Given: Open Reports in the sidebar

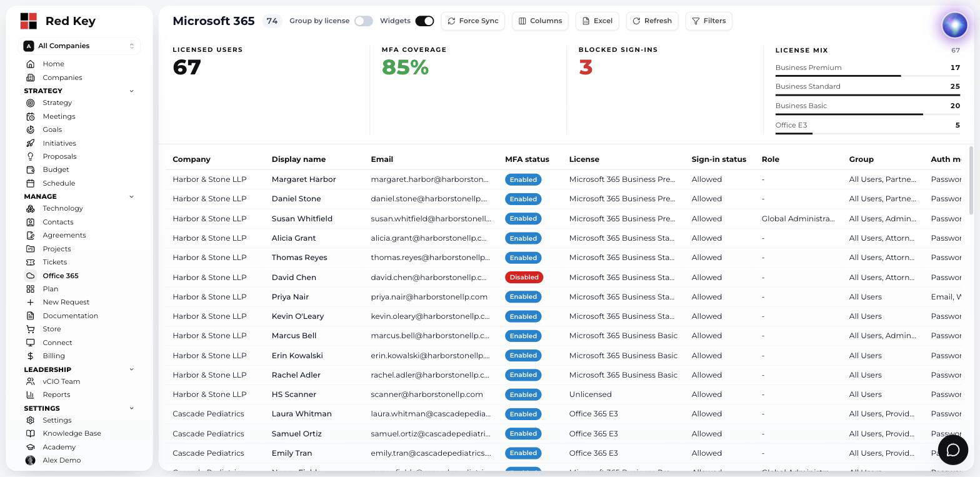Looking at the screenshot, I should (56, 394).
